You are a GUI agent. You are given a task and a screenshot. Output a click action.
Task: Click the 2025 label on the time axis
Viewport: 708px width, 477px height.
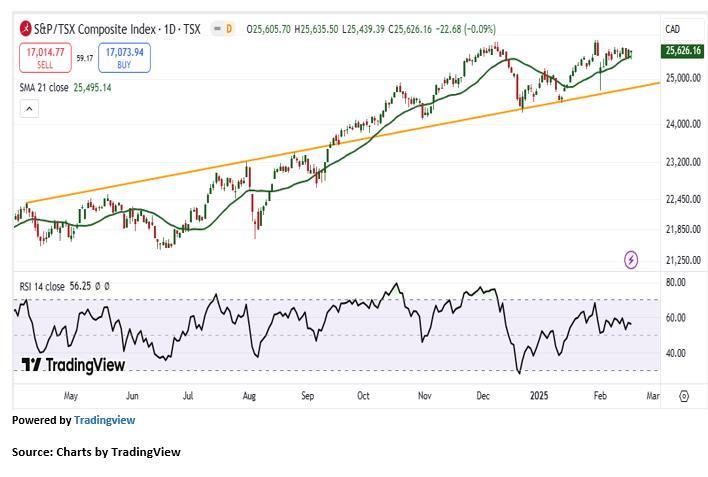point(539,396)
